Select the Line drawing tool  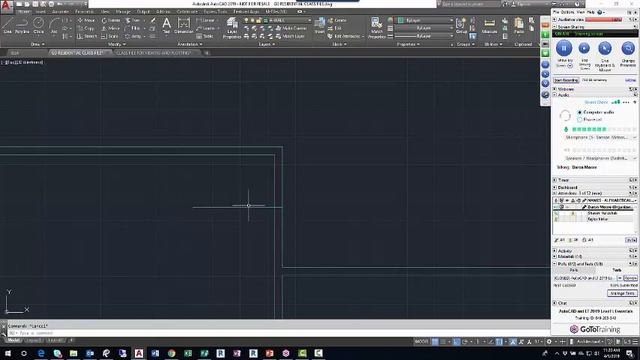(7, 26)
